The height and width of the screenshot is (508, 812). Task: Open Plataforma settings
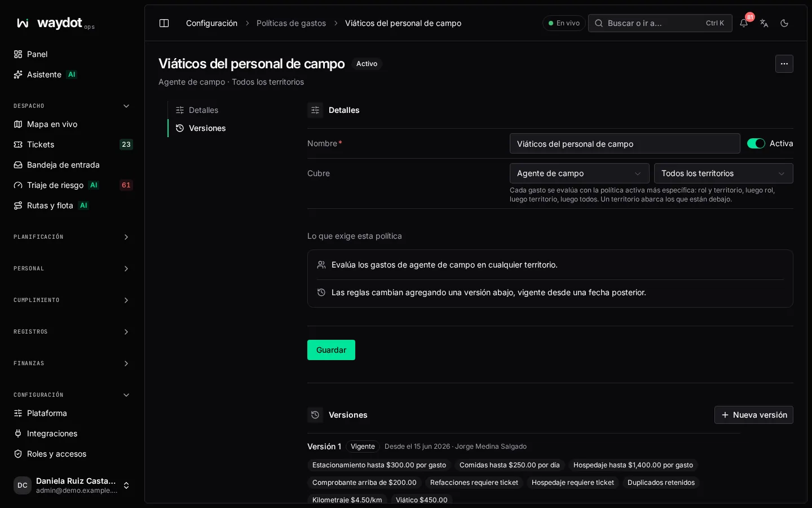(72, 413)
